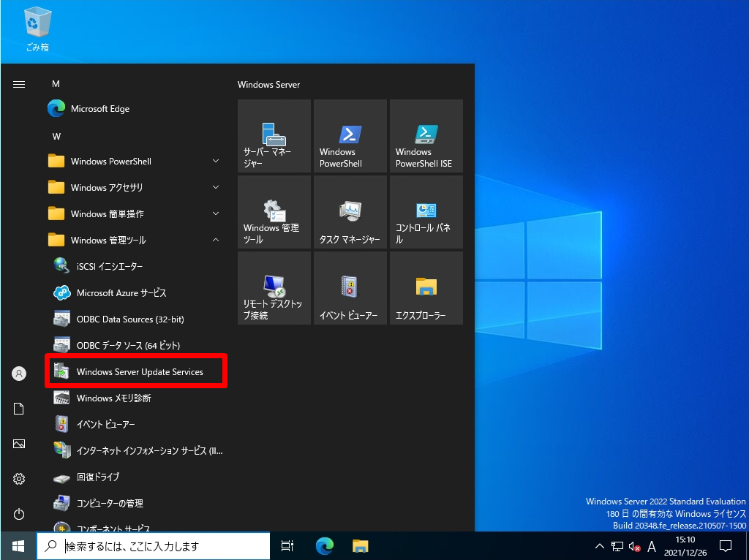Click the Power icon in Start
Screen dimensions: 749x560
coord(18,514)
